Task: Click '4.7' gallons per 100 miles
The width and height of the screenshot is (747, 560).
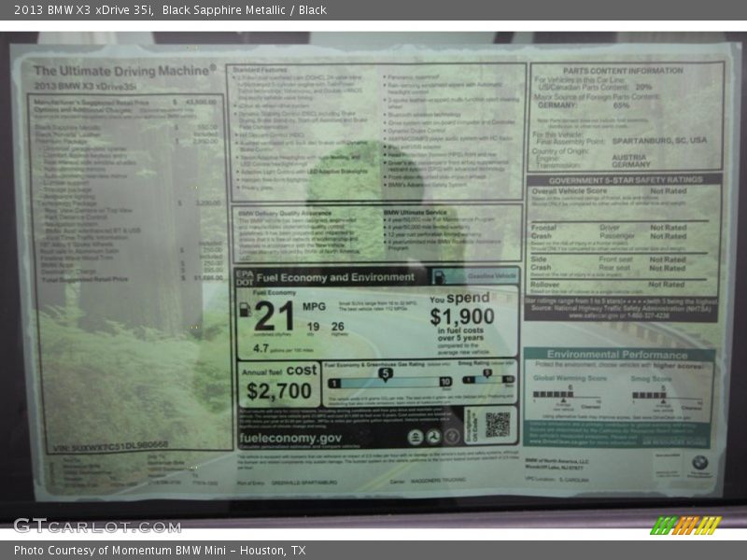Action: point(261,348)
